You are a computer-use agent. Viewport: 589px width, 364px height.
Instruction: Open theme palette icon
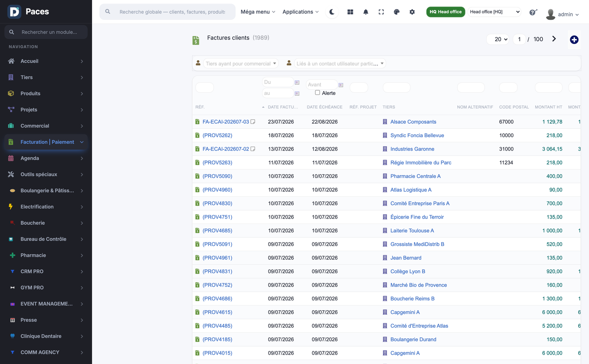coord(397,12)
